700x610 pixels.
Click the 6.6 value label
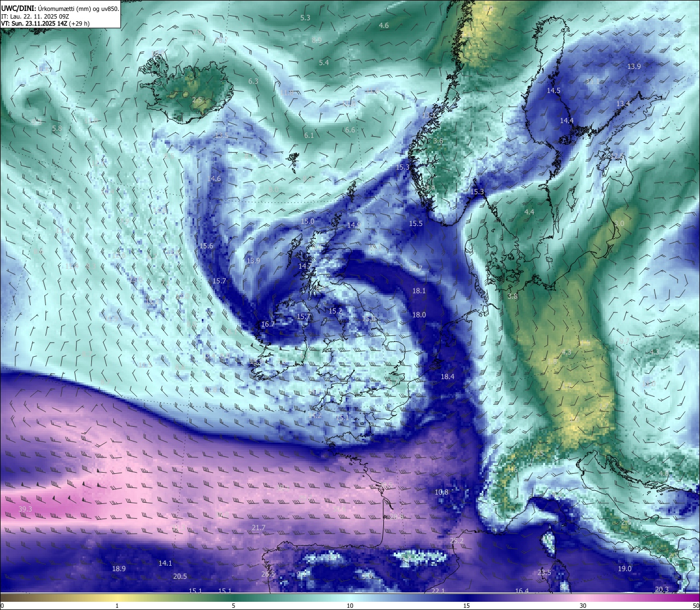click(350, 130)
